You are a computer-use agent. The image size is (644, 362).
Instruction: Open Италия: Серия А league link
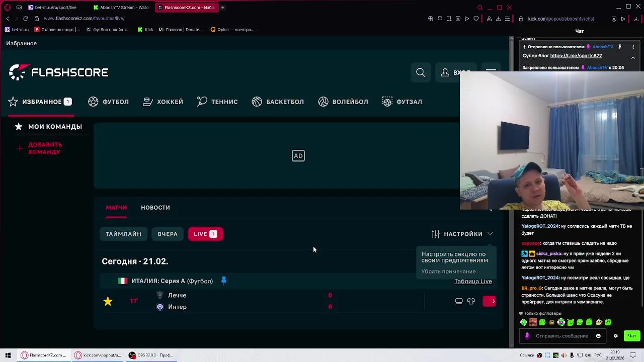point(172,281)
